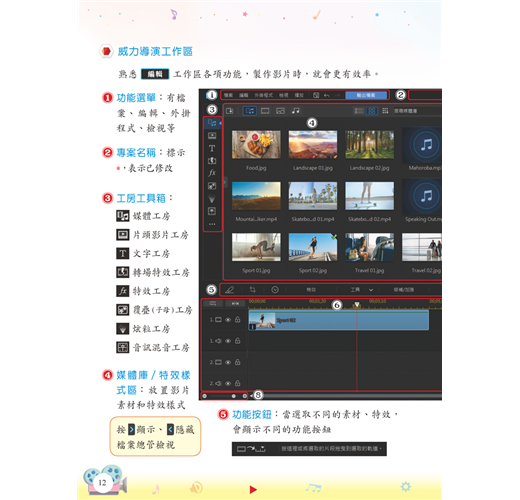520x500 pixels.
Task: Expand the file explorer panel arrow beside library
Action: (x=225, y=182)
